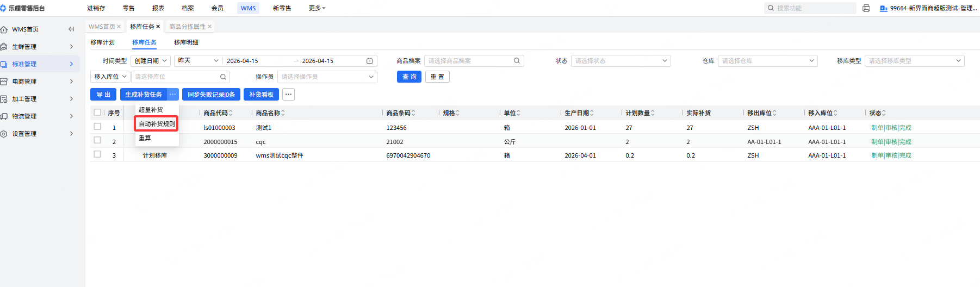Click the 导出 export button
The height and width of the screenshot is (287, 980).
[x=103, y=95]
